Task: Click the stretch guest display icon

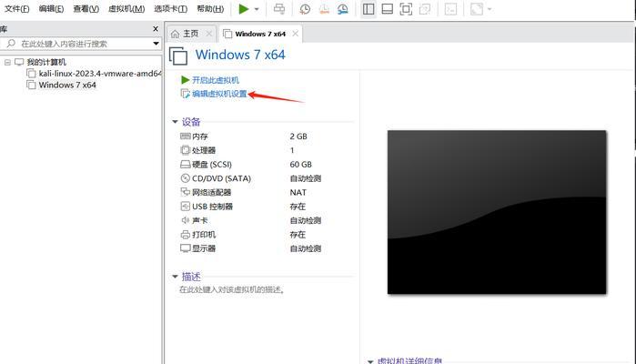Action: [x=477, y=9]
